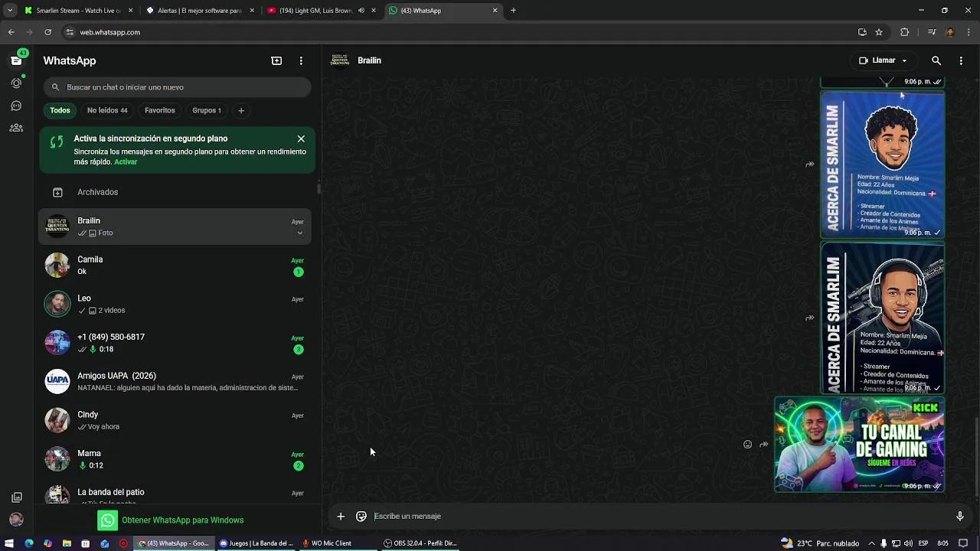Open the conversation three-dot menu
980x551 pixels.
[x=961, y=60]
